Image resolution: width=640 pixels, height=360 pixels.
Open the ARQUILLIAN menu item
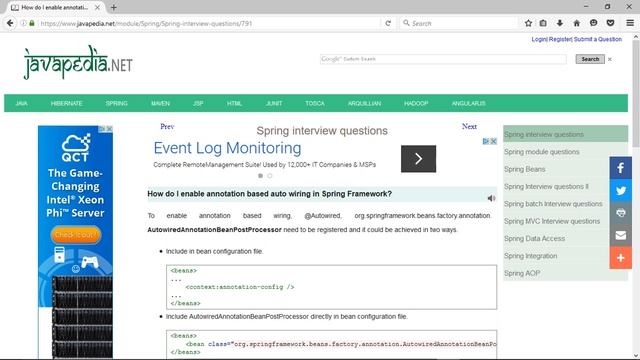364,103
